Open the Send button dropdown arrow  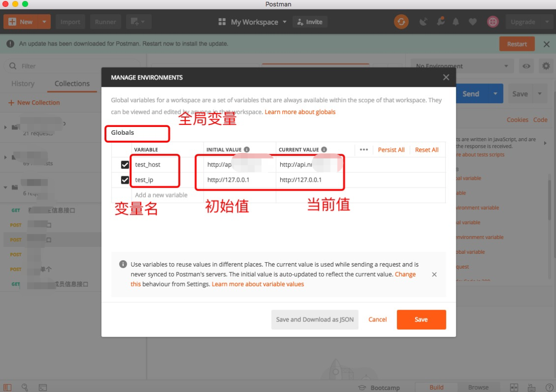pyautogui.click(x=495, y=93)
